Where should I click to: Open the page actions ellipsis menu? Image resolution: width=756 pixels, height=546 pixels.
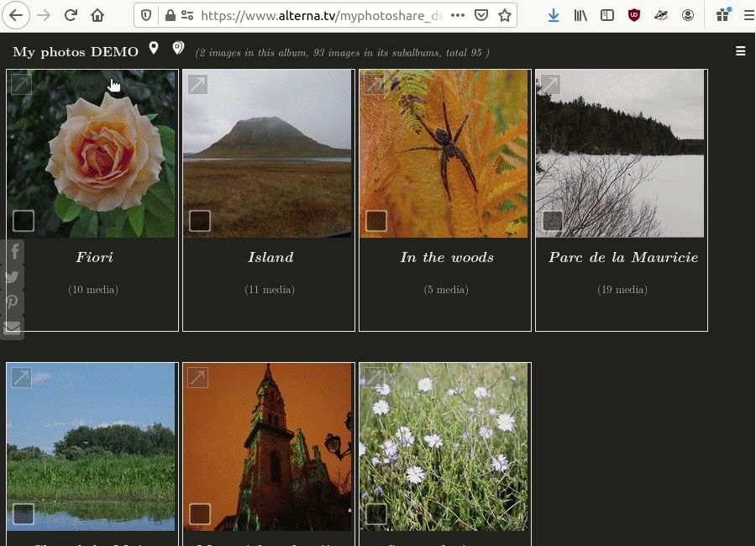click(458, 14)
